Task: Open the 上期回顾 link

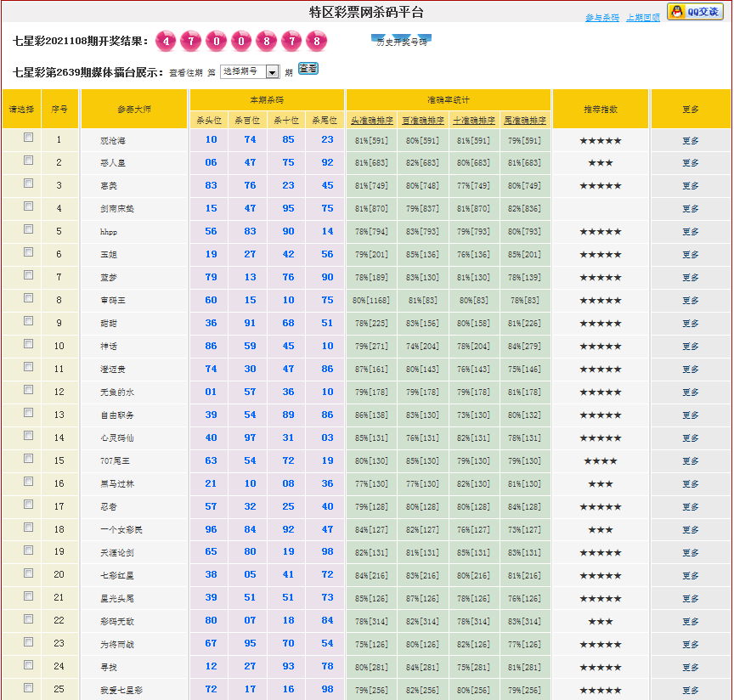Action: click(x=642, y=18)
